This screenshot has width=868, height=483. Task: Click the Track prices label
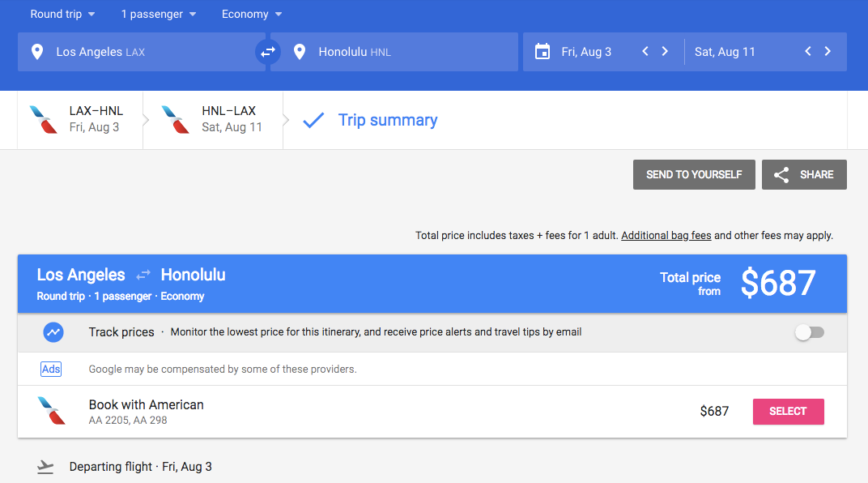tap(121, 332)
